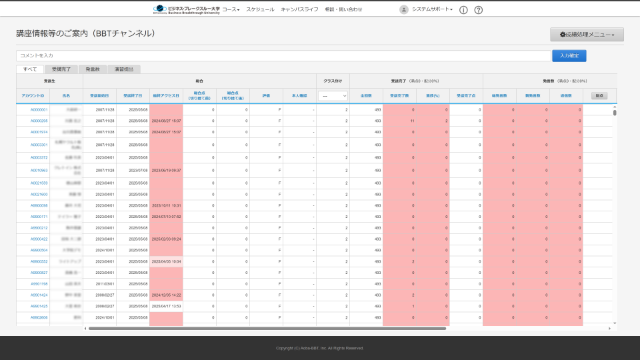
Task: Click into the コメントを入力 comment field
Action: pyautogui.click(x=284, y=56)
